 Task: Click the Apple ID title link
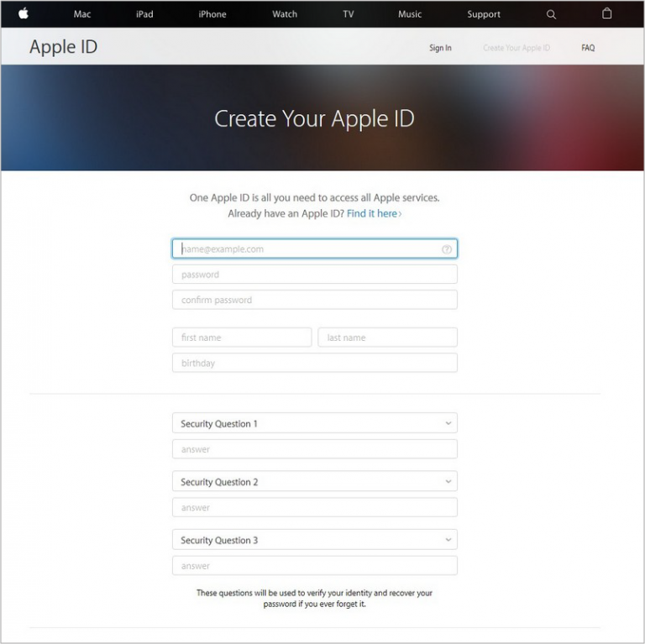[64, 47]
